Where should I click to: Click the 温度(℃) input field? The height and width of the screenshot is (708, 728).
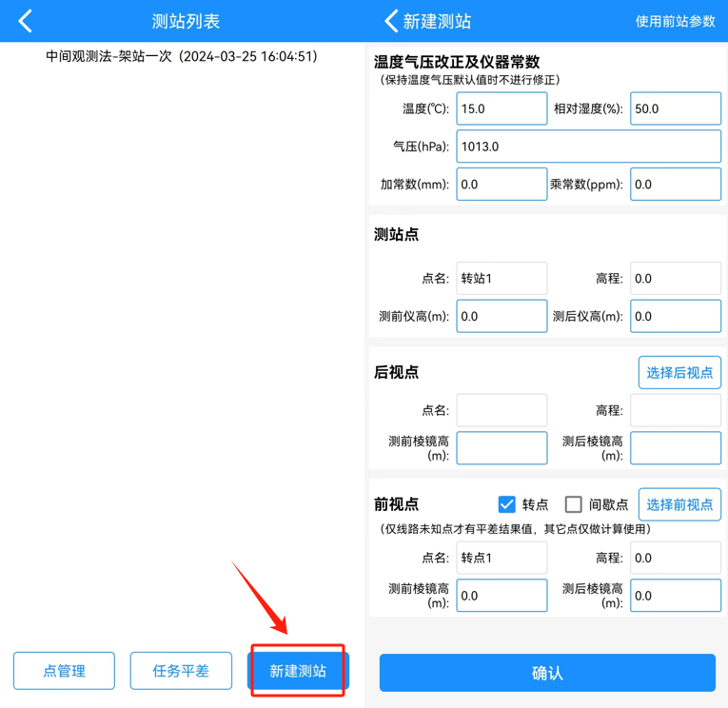click(502, 108)
